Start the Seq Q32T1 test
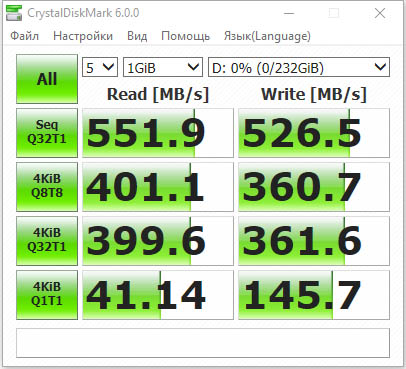This screenshot has width=406, height=369. point(47,133)
